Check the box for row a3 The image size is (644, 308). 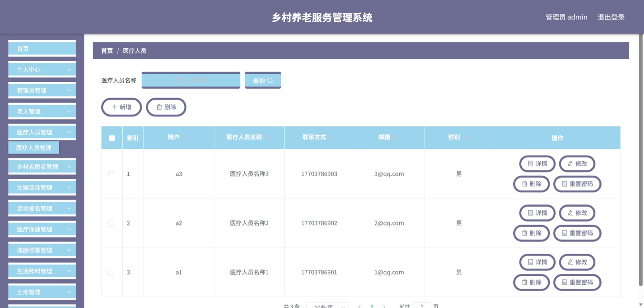(x=111, y=174)
